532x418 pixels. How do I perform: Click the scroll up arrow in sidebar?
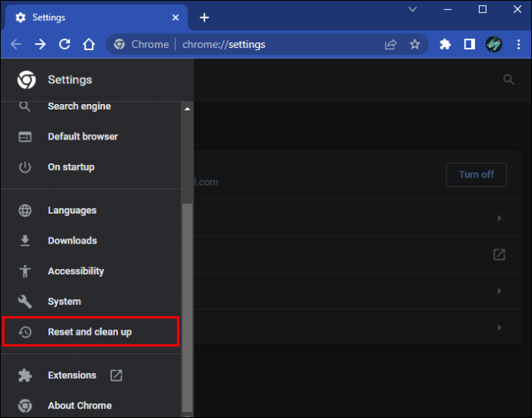click(x=187, y=109)
